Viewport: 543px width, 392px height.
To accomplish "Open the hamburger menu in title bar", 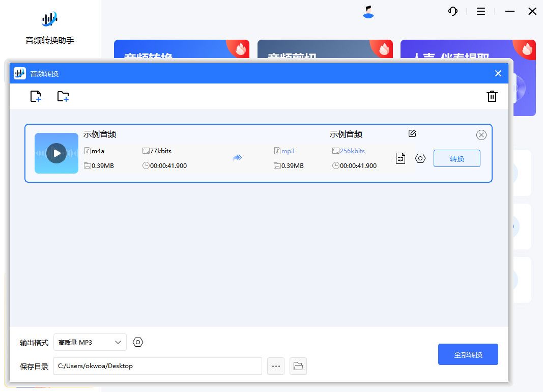I will 480,11.
